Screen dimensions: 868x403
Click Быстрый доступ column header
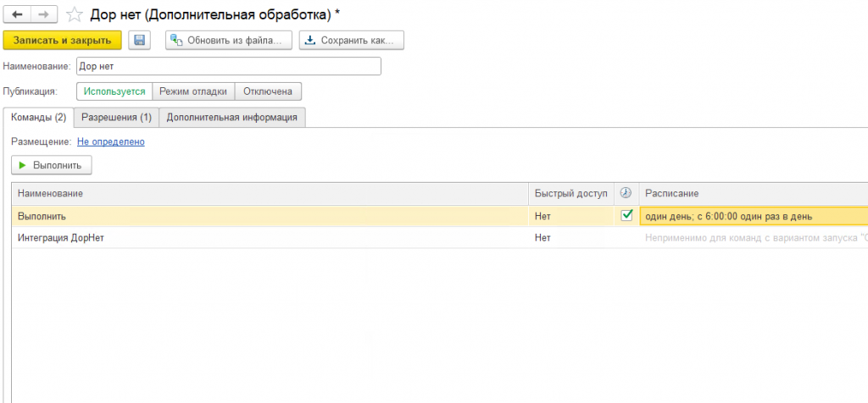(x=571, y=194)
